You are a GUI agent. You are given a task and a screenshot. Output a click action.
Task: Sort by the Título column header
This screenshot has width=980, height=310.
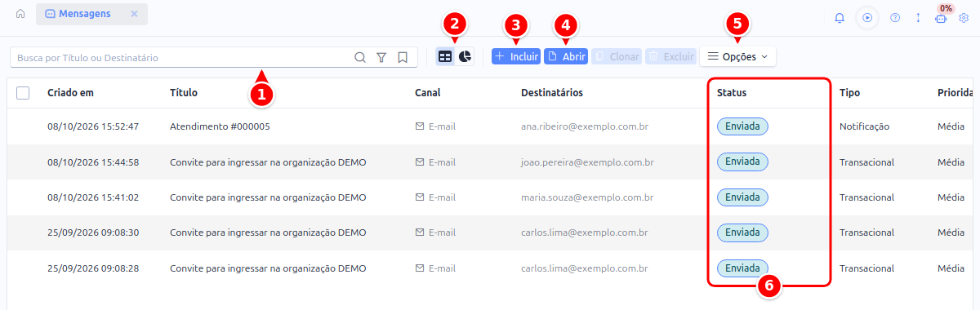point(184,93)
